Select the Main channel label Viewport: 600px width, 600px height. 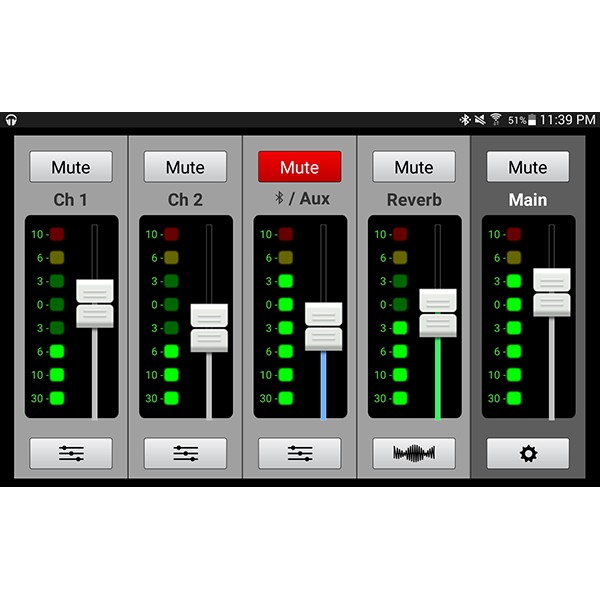pos(528,200)
